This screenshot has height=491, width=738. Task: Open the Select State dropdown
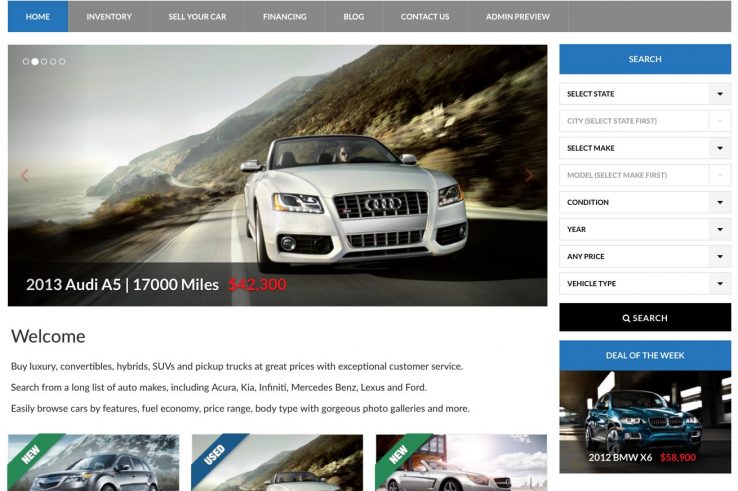645,94
